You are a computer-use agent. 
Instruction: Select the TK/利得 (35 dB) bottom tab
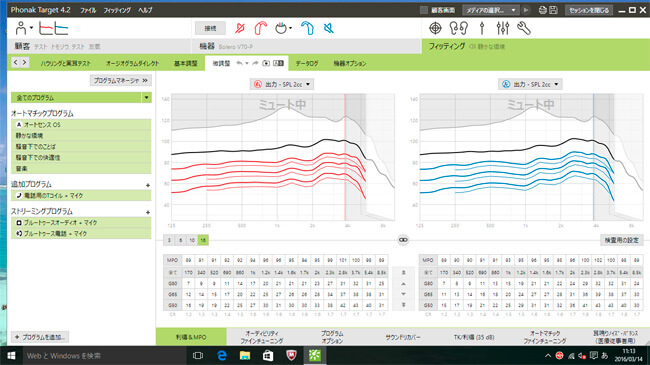pos(474,337)
